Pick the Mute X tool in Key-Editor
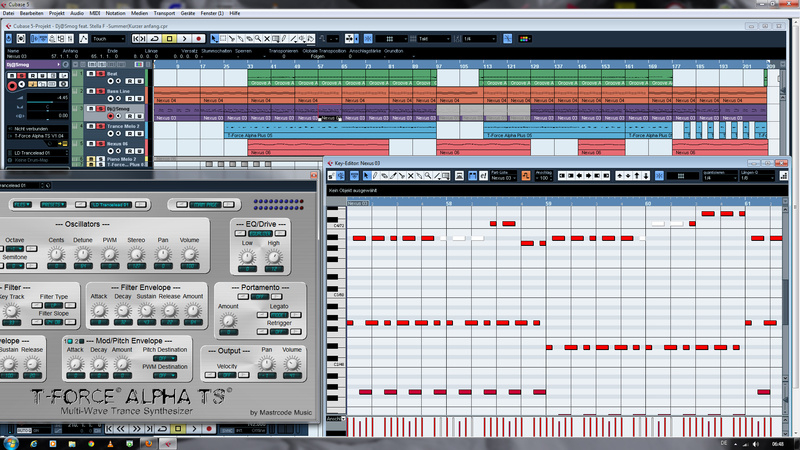The height and width of the screenshot is (450, 800). point(410,176)
